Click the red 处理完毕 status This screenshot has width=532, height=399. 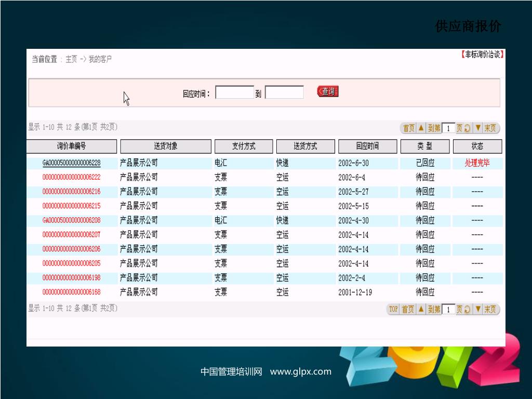click(477, 163)
